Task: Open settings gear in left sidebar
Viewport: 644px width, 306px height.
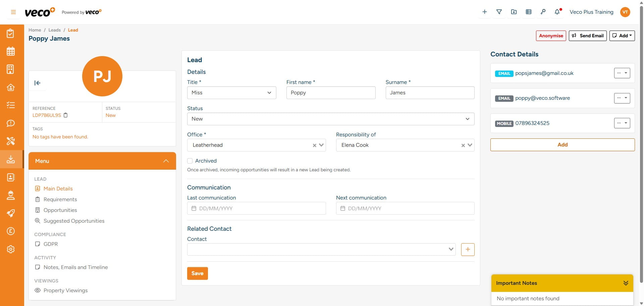Action: [11, 249]
